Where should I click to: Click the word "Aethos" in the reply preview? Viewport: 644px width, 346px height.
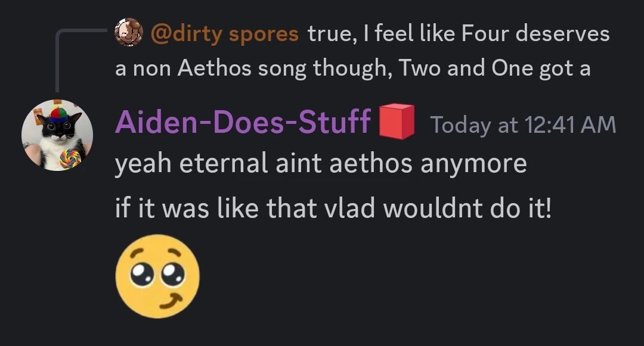[x=213, y=68]
